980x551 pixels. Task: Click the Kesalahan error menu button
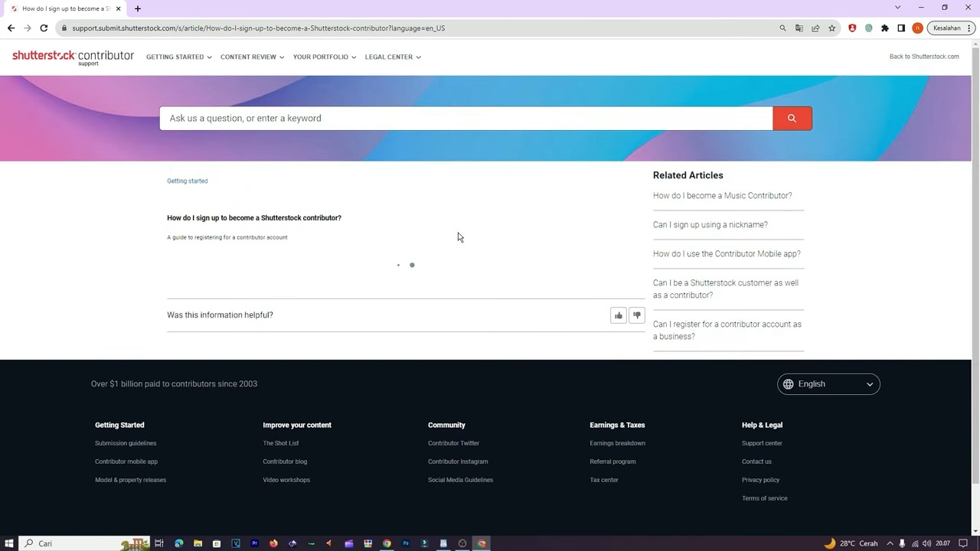click(951, 28)
